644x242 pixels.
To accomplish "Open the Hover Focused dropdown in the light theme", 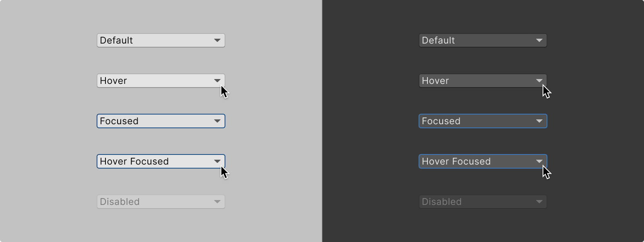I will [x=161, y=161].
